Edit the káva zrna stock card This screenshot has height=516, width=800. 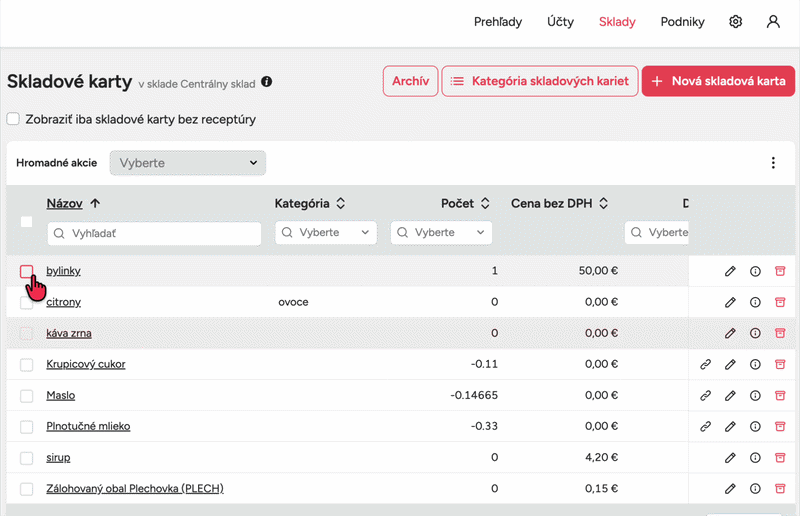[730, 333]
